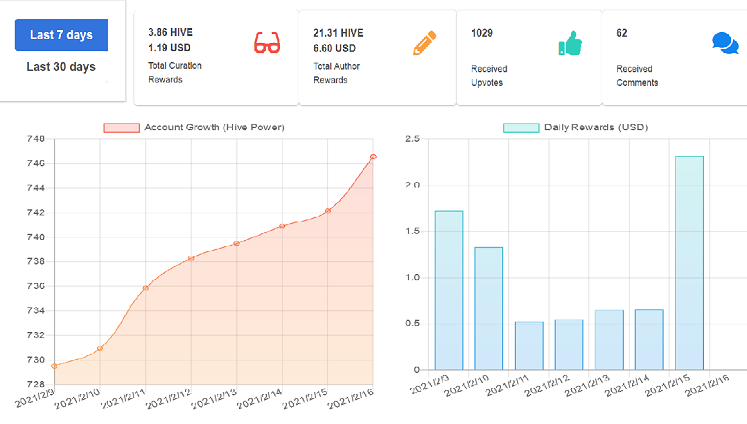Switch to Last 30 days view
747x424 pixels.
[x=61, y=67]
